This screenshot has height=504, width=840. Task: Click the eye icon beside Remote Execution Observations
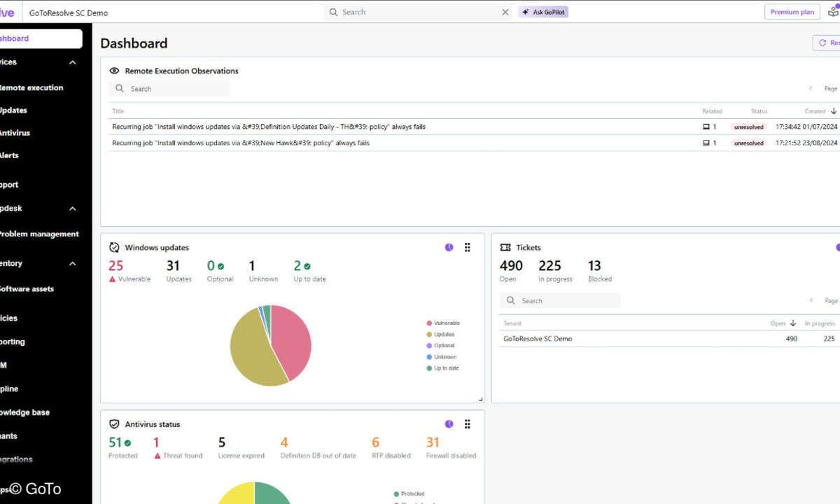click(115, 71)
